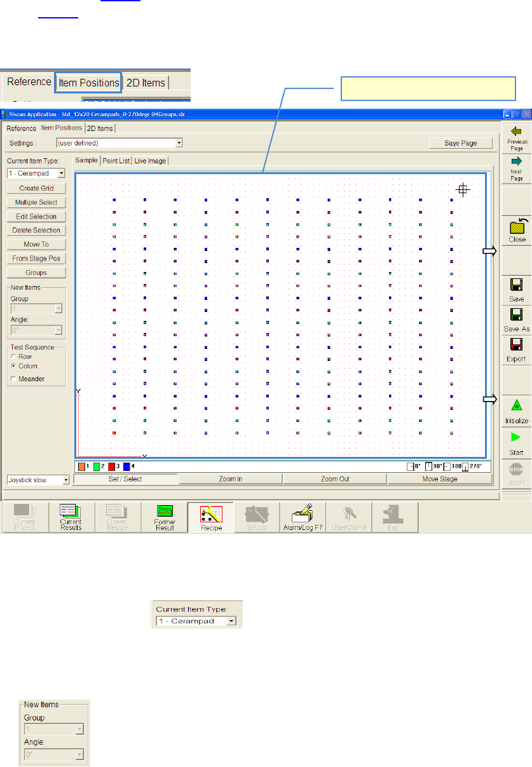Click the Groups button
This screenshot has width=532, height=767.
click(36, 272)
